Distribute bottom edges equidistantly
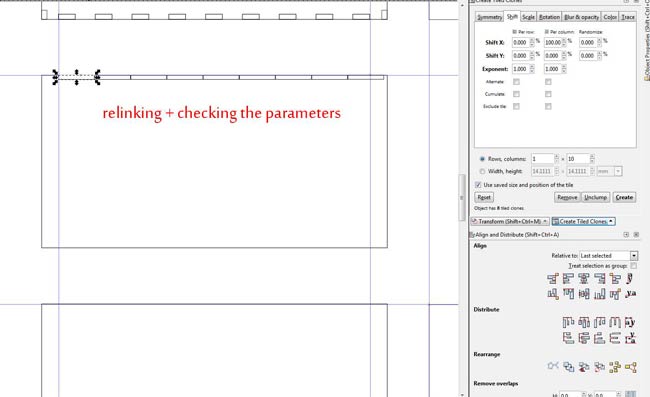 click(x=600, y=338)
